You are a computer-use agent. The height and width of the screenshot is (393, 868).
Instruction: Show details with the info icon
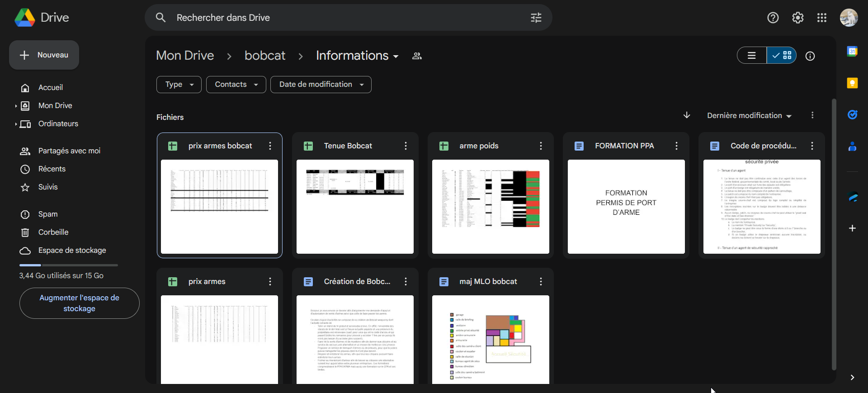(x=810, y=56)
